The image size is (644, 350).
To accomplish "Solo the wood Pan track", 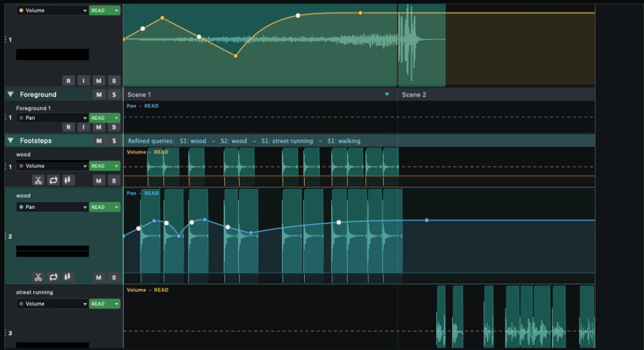I will click(114, 277).
